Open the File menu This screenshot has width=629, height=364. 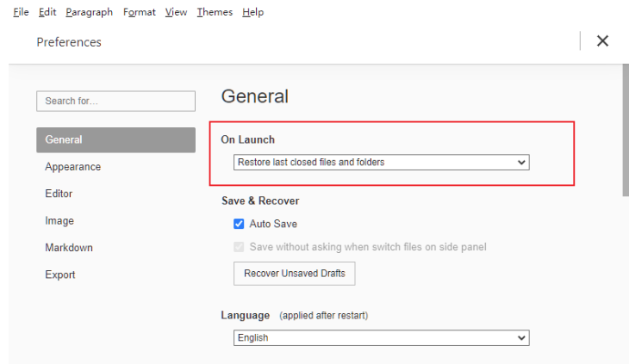click(x=22, y=12)
